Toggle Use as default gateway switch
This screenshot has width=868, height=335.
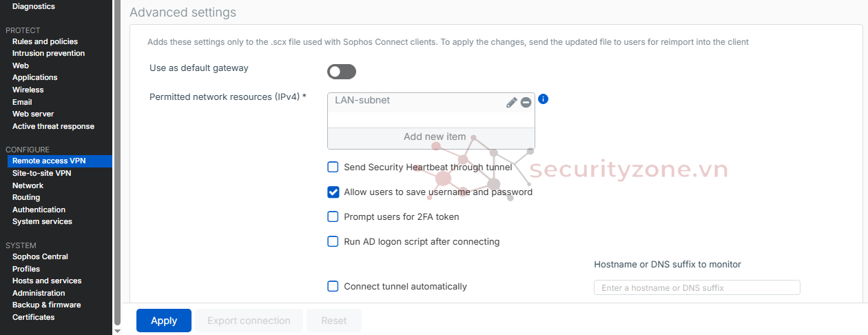click(342, 72)
